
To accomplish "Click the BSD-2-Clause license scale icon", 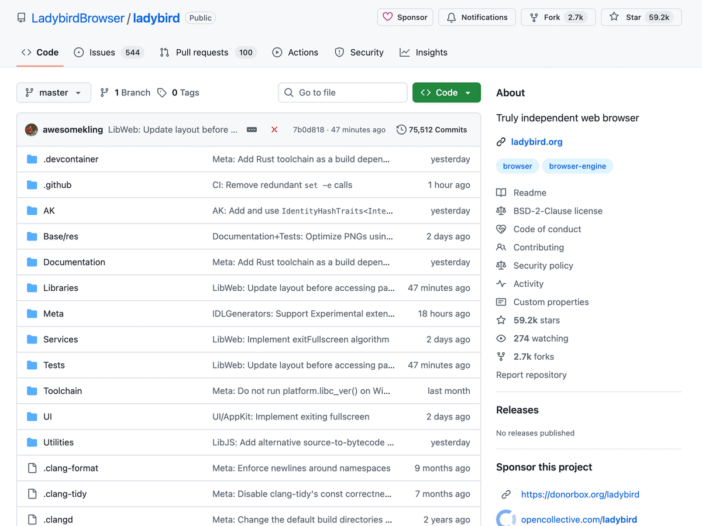I will (x=502, y=211).
